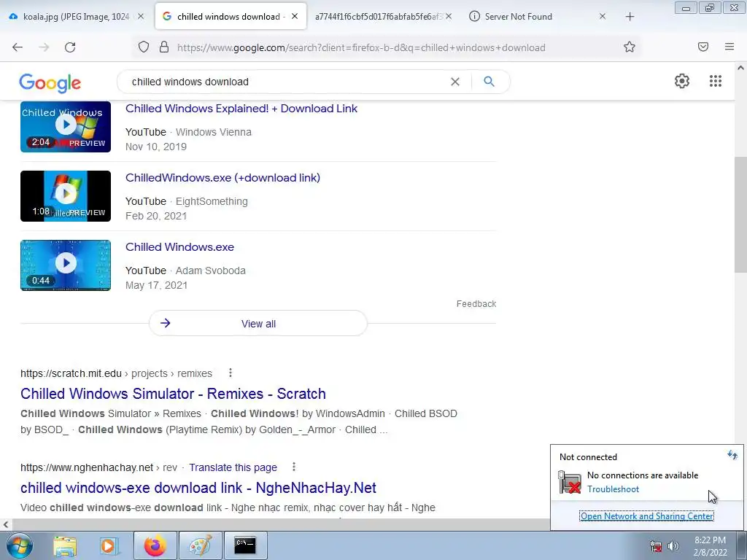Launch Windows Media Player from taskbar

click(109, 545)
